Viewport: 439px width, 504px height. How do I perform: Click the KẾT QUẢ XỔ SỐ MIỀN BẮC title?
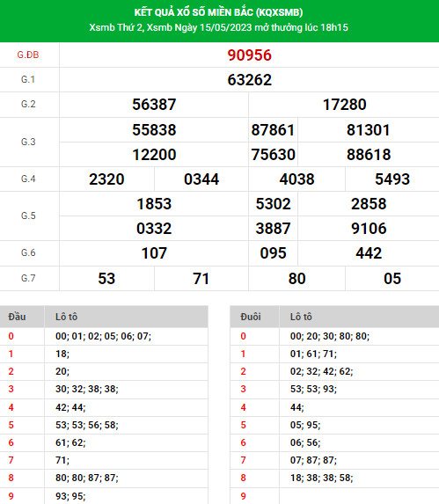tap(218, 12)
